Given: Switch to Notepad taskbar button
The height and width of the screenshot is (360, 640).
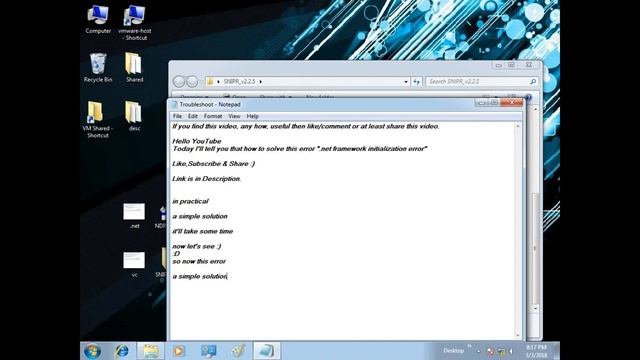Looking at the screenshot, I should click(x=267, y=351).
